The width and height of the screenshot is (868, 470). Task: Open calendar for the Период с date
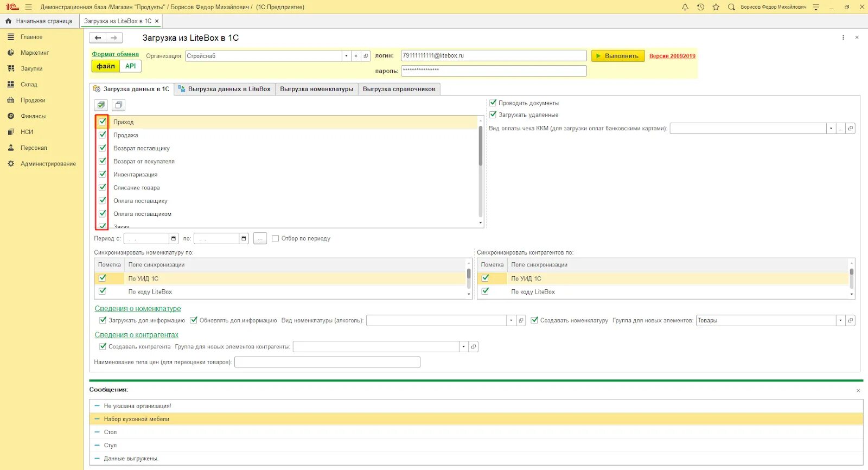[x=174, y=238]
